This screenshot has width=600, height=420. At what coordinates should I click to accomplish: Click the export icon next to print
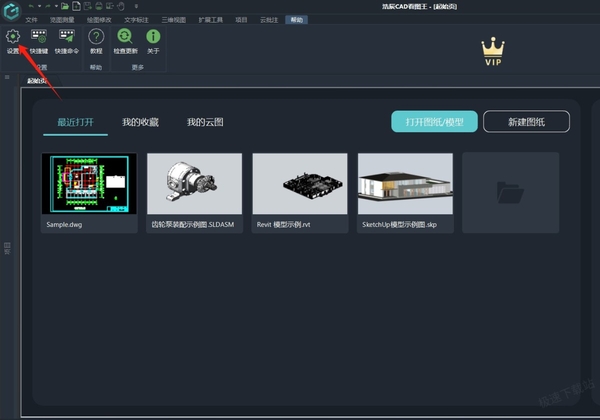[x=109, y=6]
